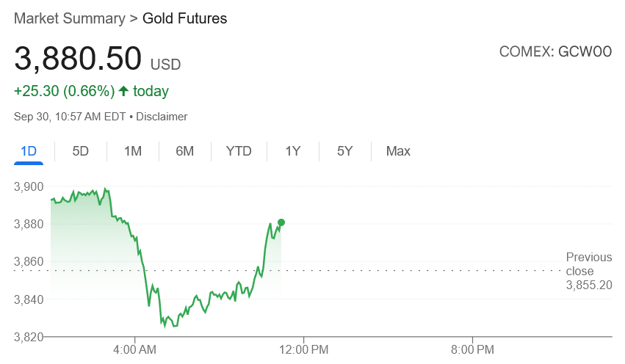Open the Disclaimer link
625x364 pixels.
(x=162, y=117)
